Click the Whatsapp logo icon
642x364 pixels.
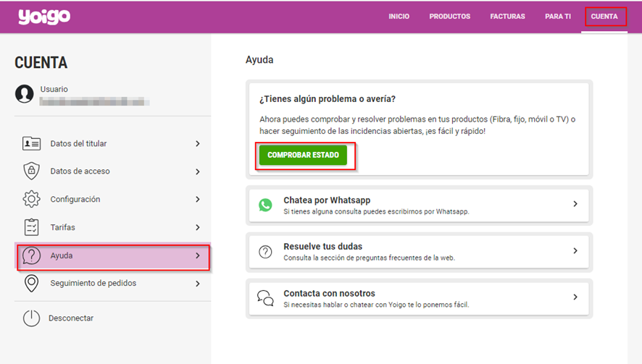(x=265, y=205)
